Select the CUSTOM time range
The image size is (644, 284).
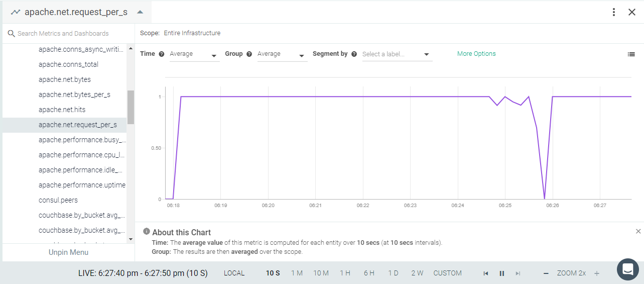coord(448,273)
